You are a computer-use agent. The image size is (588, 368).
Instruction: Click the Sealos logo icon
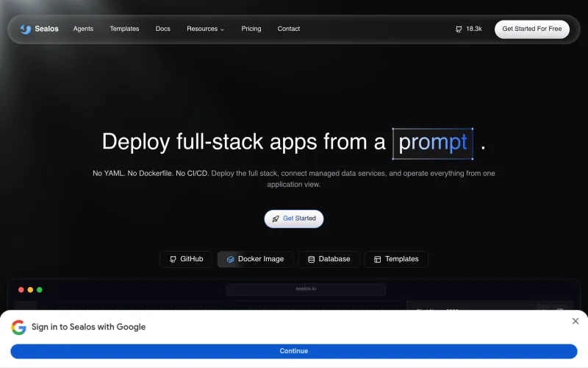click(x=26, y=29)
